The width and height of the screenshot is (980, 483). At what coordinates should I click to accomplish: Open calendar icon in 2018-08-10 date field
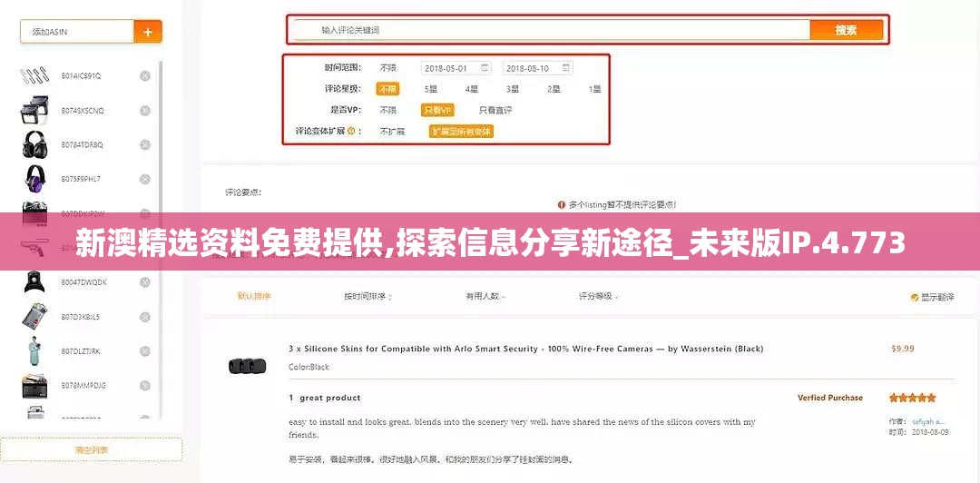click(565, 67)
